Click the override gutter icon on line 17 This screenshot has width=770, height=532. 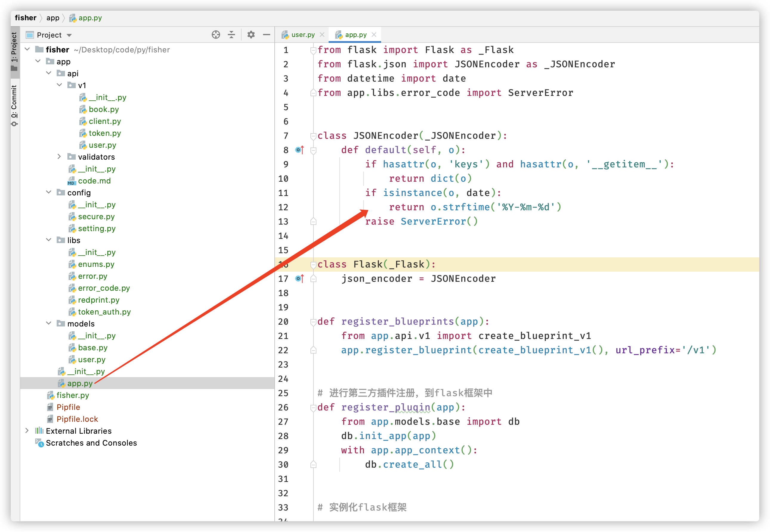(300, 278)
